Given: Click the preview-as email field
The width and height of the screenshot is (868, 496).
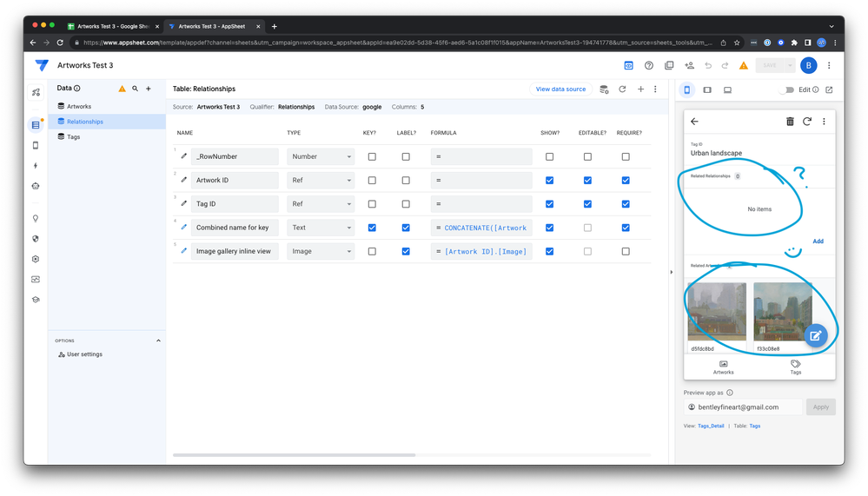Looking at the screenshot, I should point(743,407).
